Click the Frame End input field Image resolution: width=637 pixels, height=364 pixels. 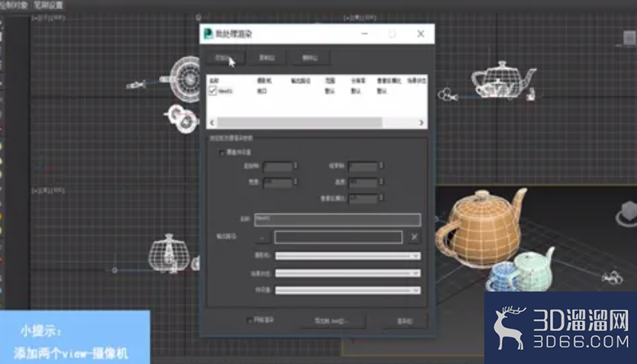point(364,166)
